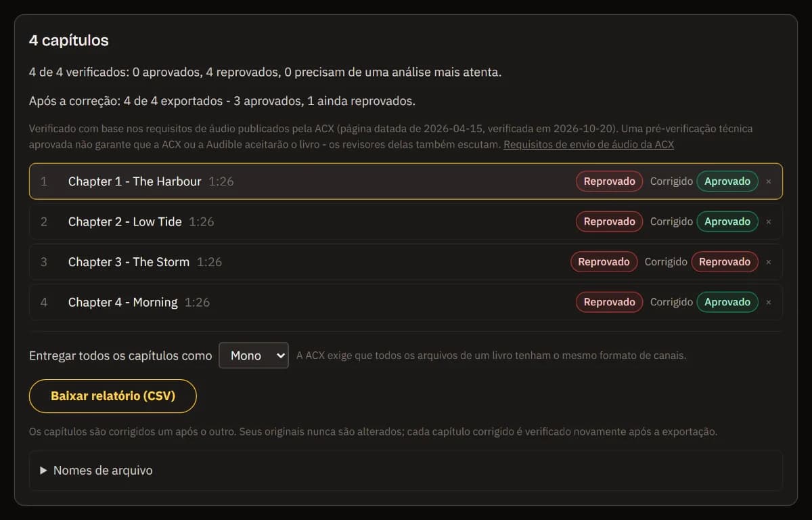Open the Requisitos de envio de áudio da ACX link

tap(589, 144)
